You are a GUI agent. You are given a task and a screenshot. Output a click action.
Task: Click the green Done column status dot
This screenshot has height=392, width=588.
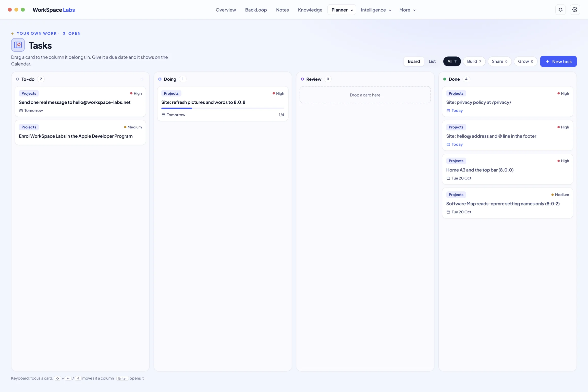pos(445,79)
